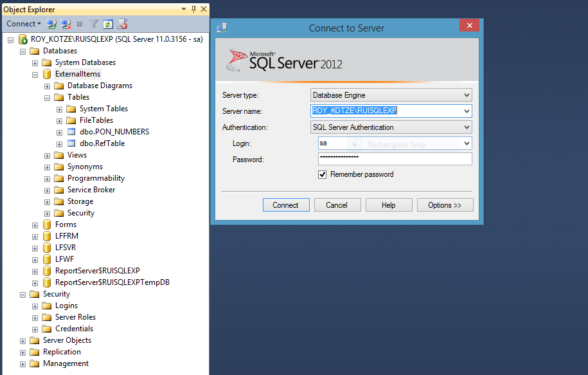Open the Authentication dropdown
This screenshot has width=588, height=375.
tap(467, 127)
